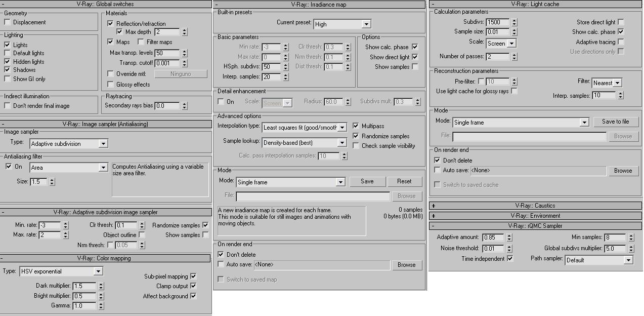Click the Antialiasing filter Size spinner
644x316 pixels.
coord(52,182)
